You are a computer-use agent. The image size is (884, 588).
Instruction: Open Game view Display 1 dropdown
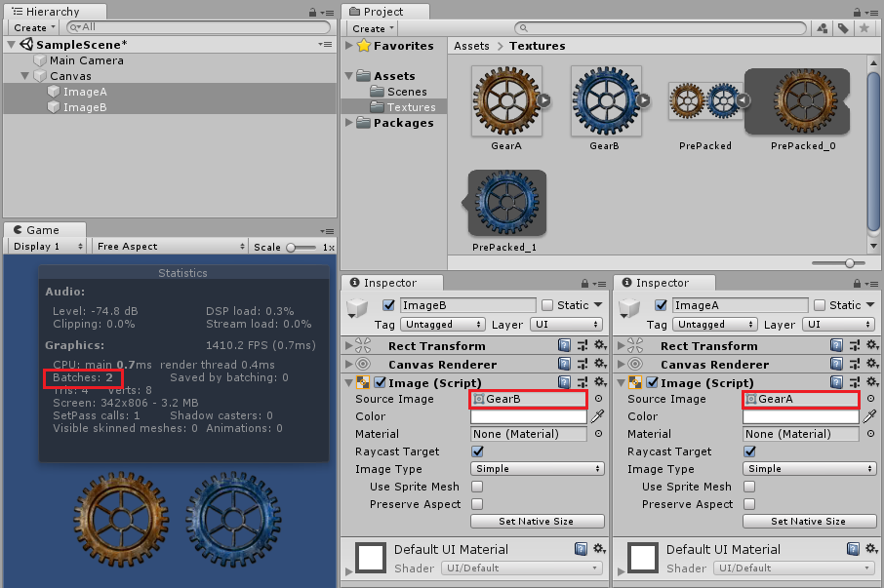click(x=48, y=246)
